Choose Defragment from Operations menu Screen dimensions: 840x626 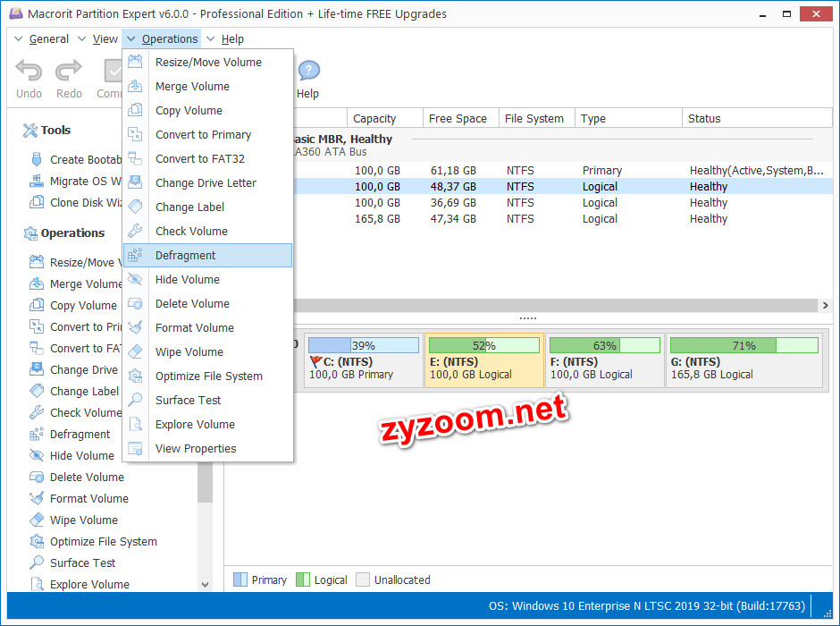[208, 255]
